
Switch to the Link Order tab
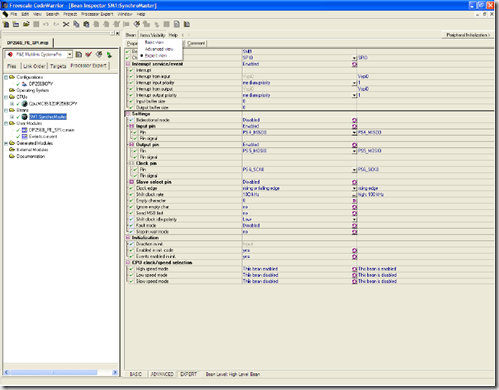pyautogui.click(x=34, y=66)
